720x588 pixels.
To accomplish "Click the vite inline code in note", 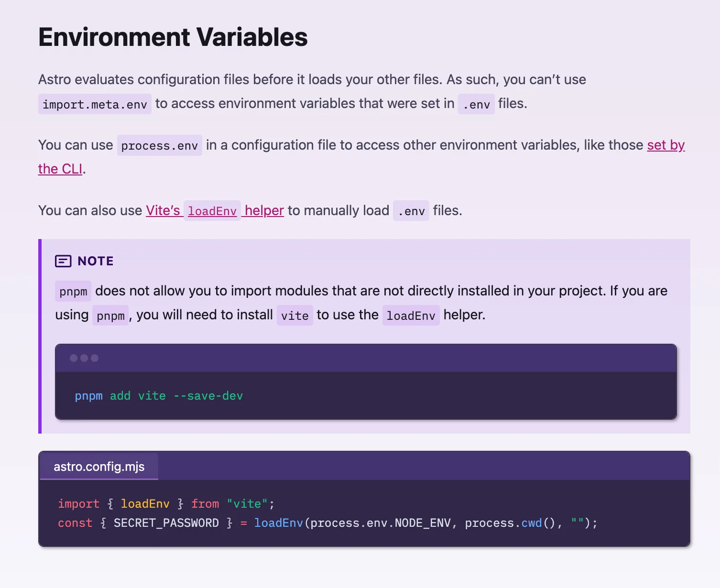I will click(295, 316).
